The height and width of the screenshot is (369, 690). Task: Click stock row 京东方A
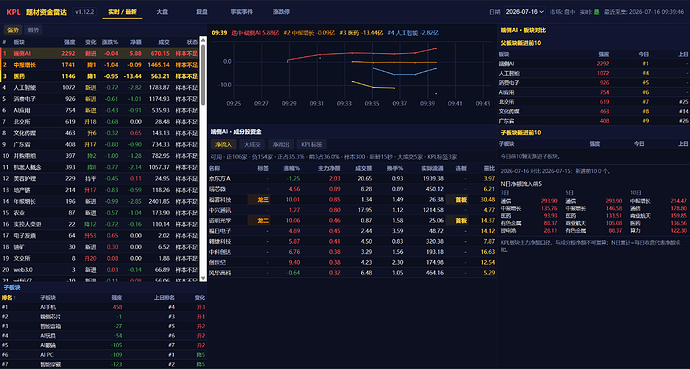[353, 179]
